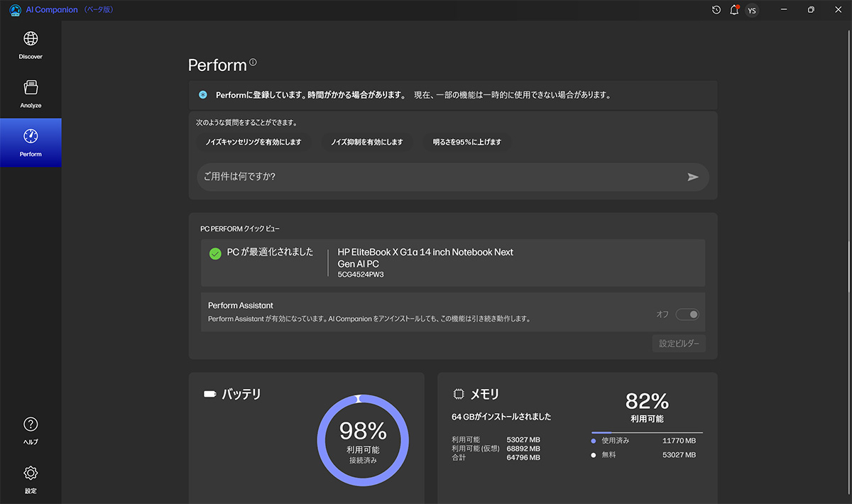
Task: Click the registration status spinner icon
Action: (203, 94)
